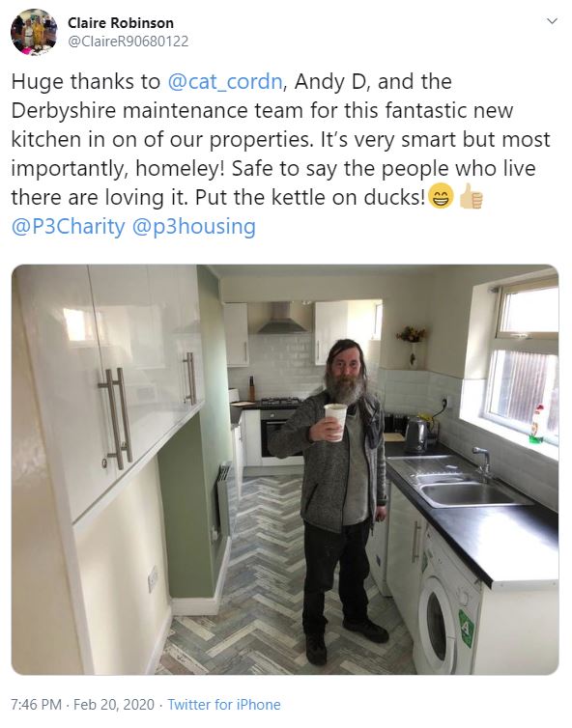
Task: Open the @ClaireR90680122 handle
Action: 129,42
